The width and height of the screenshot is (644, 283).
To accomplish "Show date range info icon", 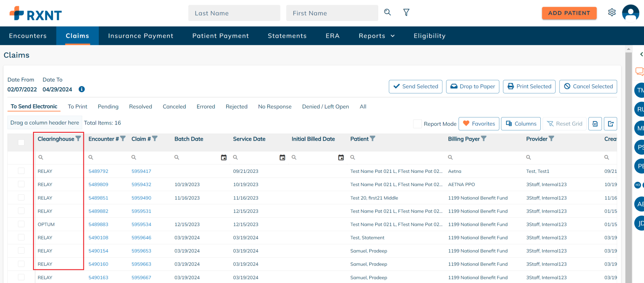I will (x=81, y=89).
